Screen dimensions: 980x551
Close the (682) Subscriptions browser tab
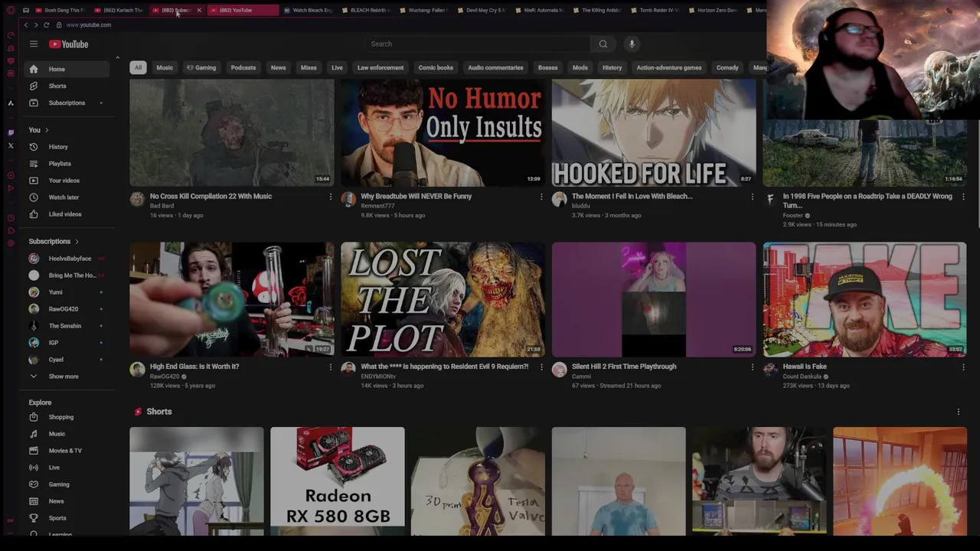(199, 10)
